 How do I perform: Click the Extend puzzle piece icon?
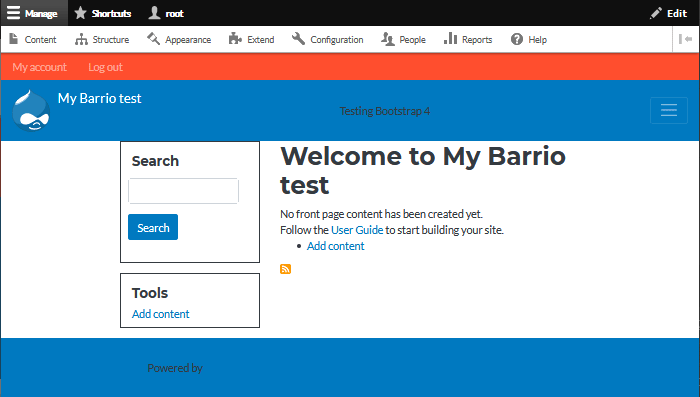tap(235, 39)
